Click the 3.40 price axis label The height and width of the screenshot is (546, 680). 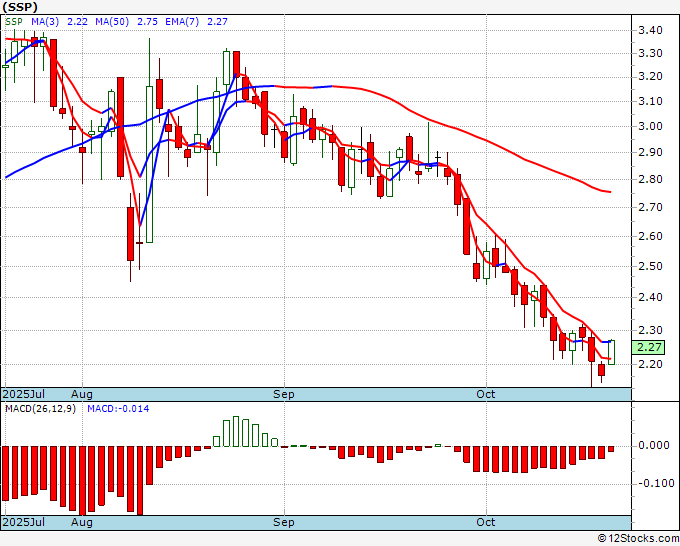click(x=650, y=30)
